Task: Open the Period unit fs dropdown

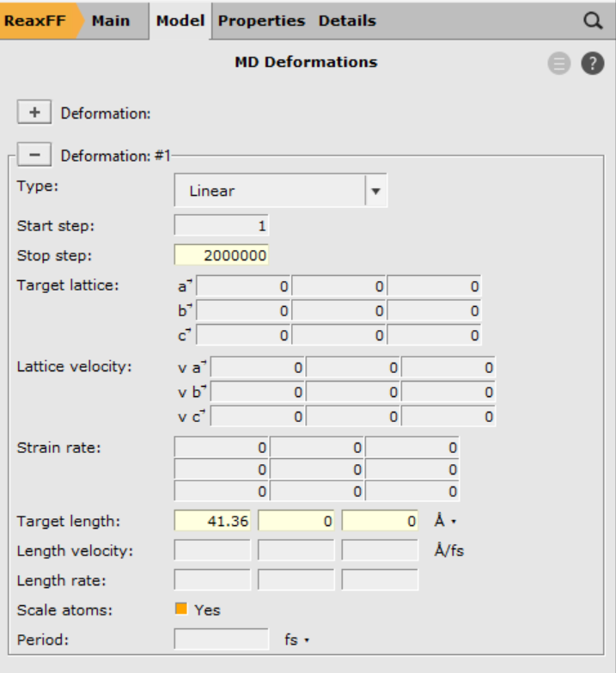Action: pyautogui.click(x=296, y=639)
